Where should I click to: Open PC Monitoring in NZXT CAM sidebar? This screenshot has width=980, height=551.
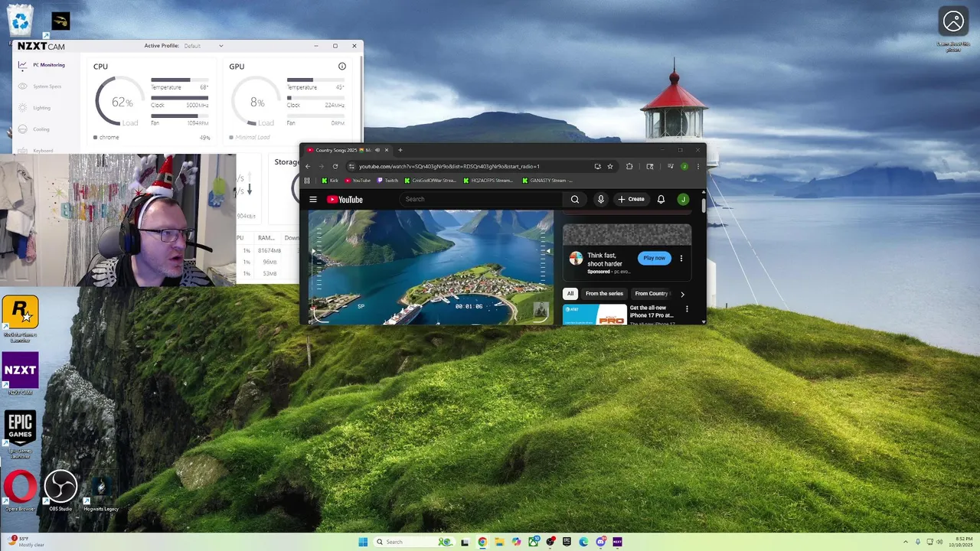coord(42,65)
